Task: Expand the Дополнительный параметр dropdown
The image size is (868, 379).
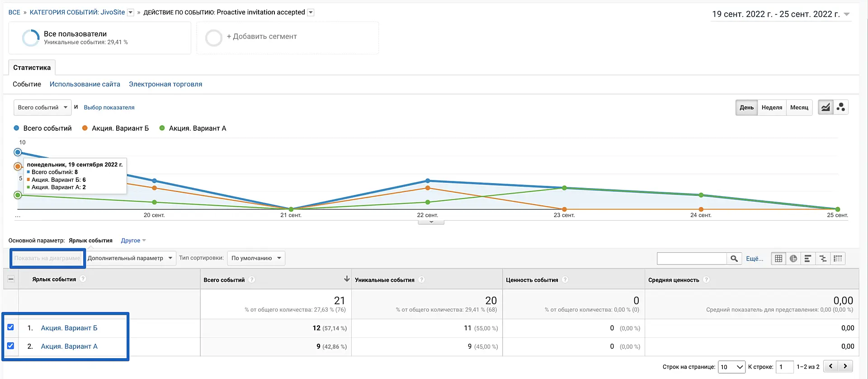Action: click(130, 258)
